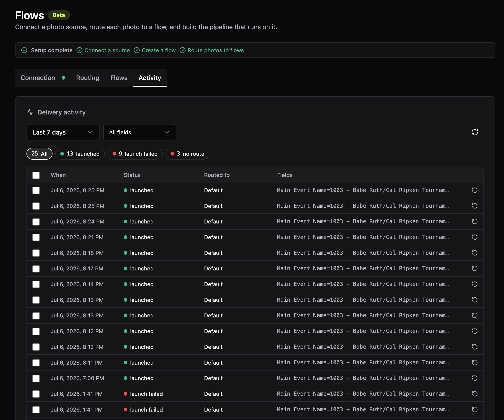
Task: Select the Activity tab
Action: tap(150, 78)
